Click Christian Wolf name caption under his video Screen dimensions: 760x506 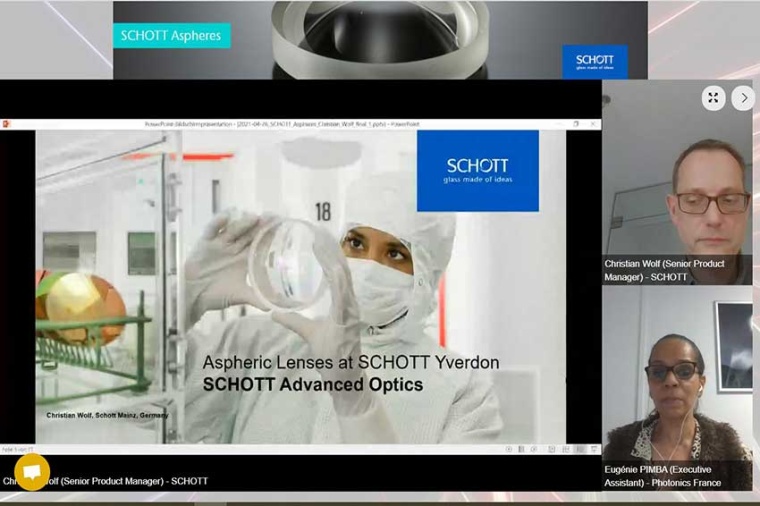pyautogui.click(x=665, y=270)
